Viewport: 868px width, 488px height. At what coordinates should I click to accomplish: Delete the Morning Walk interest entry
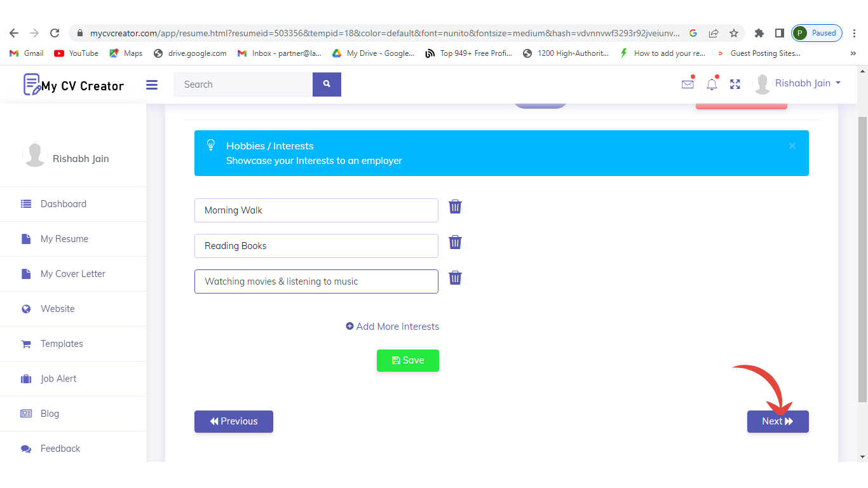[455, 207]
